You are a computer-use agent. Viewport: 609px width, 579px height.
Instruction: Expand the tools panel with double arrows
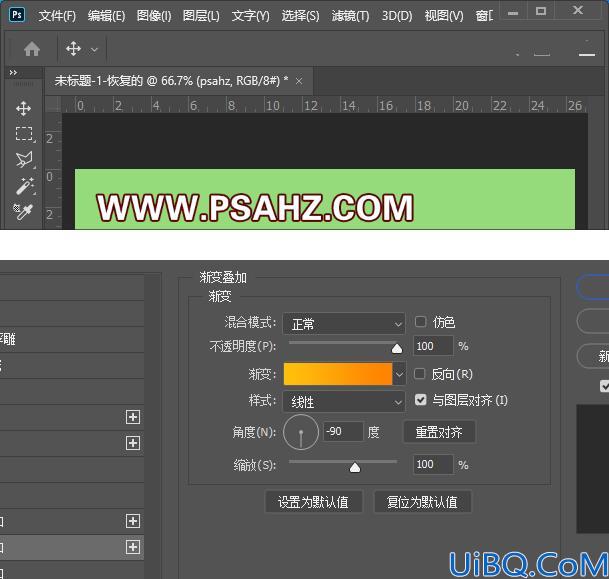coord(13,73)
